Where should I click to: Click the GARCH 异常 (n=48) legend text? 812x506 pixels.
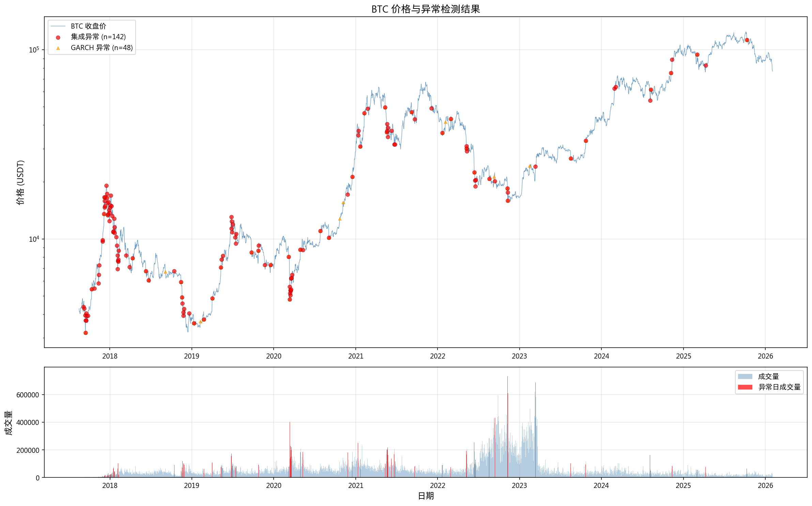point(102,48)
